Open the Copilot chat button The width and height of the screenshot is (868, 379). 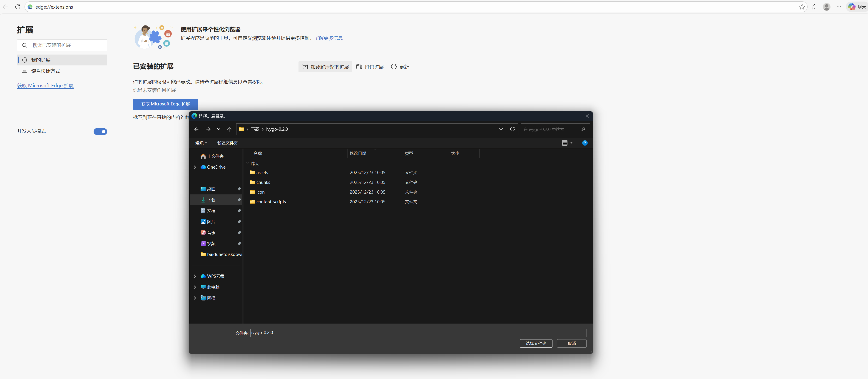pyautogui.click(x=857, y=7)
